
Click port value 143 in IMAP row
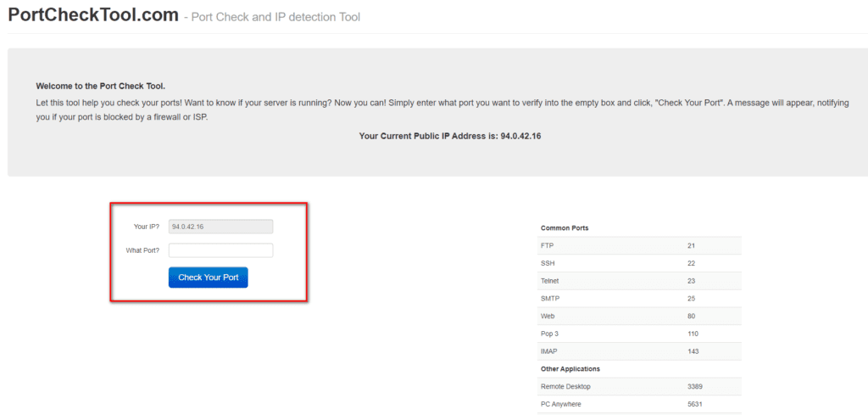tap(693, 352)
